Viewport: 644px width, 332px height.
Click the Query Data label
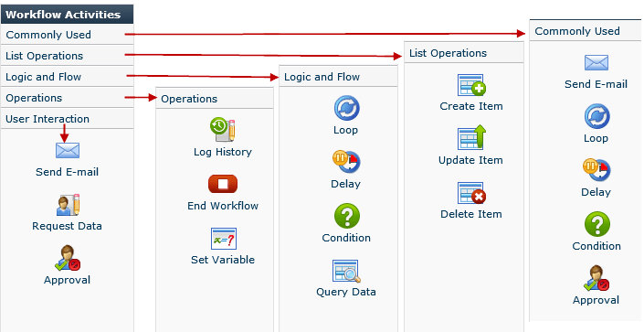point(346,292)
